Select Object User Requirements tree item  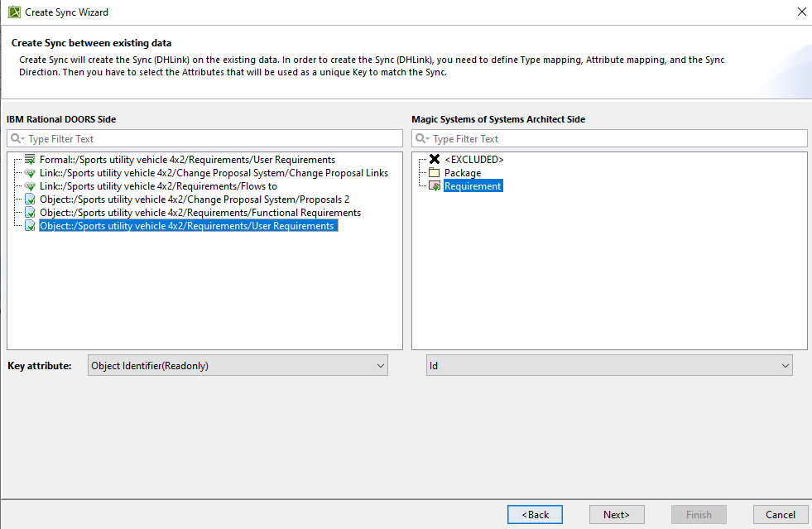click(x=186, y=226)
